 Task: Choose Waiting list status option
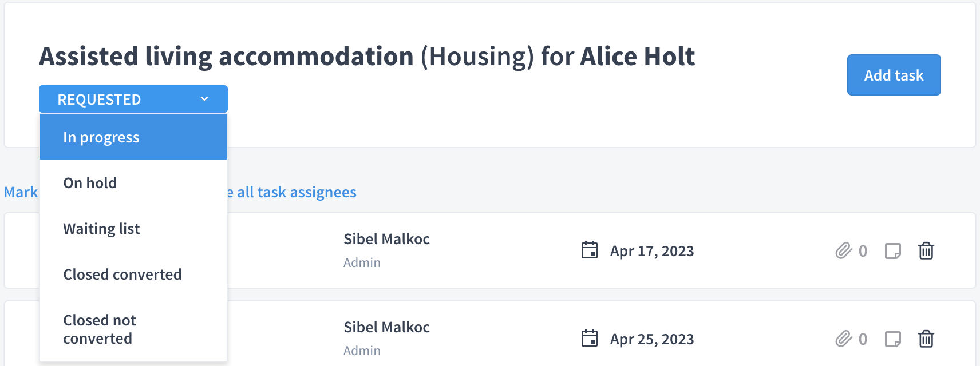coord(133,228)
